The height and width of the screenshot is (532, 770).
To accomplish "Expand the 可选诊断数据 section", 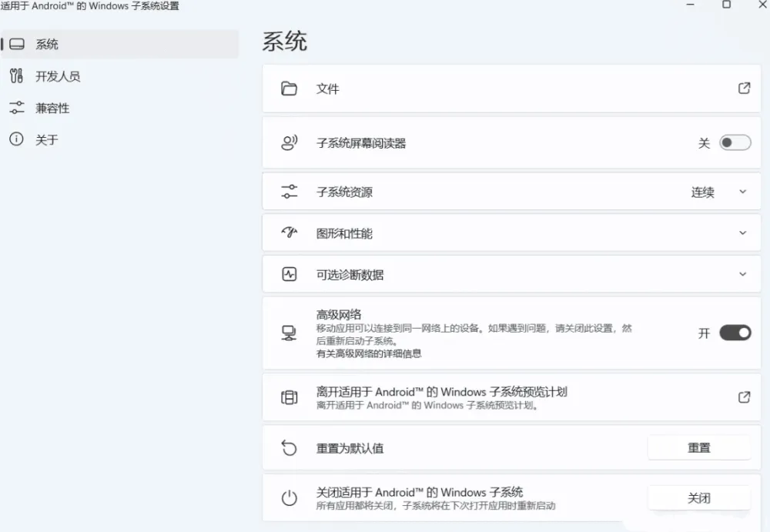I will pyautogui.click(x=743, y=274).
